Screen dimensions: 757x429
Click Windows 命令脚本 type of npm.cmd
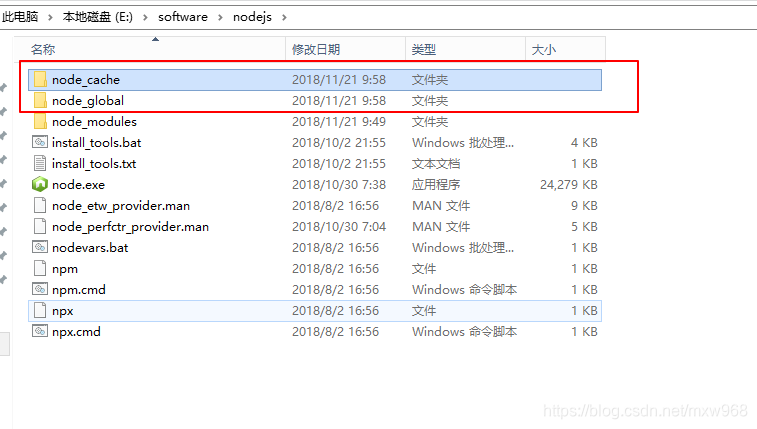click(464, 290)
